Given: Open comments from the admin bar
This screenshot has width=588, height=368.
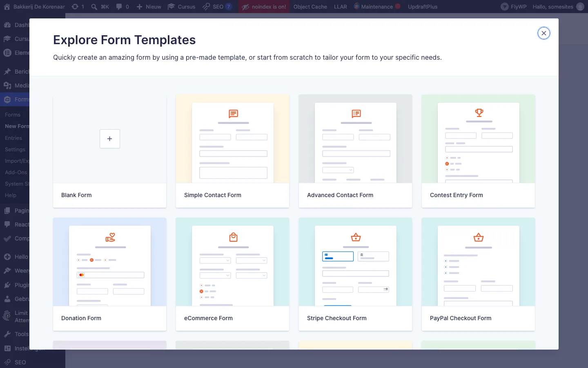Looking at the screenshot, I should (x=122, y=7).
